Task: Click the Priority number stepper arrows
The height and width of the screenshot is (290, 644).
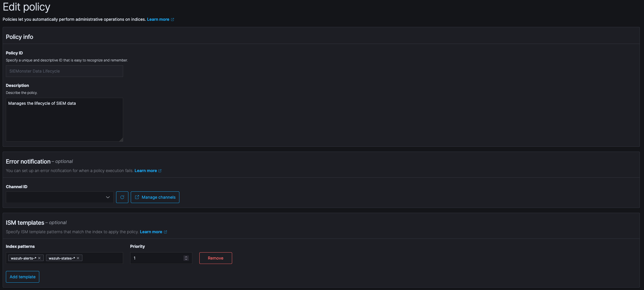Action: click(186, 258)
